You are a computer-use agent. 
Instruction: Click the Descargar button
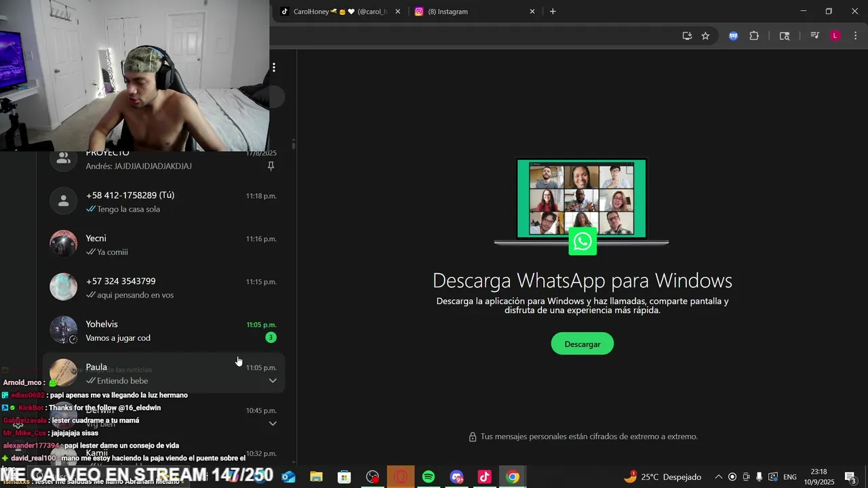(583, 344)
